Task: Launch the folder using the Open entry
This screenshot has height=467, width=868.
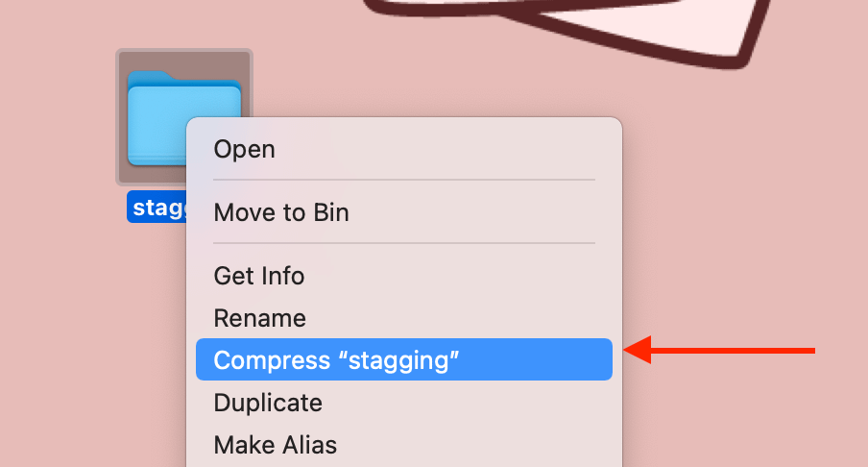Action: (244, 149)
